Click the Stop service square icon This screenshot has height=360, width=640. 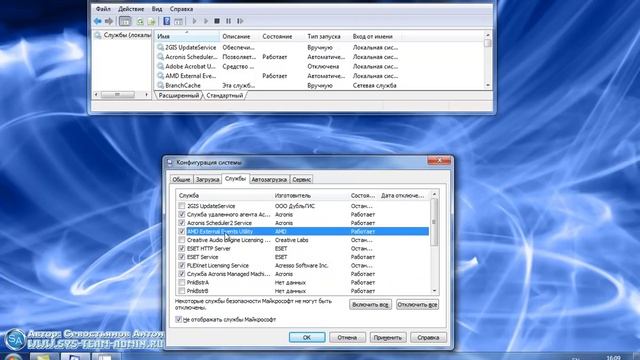(x=217, y=21)
